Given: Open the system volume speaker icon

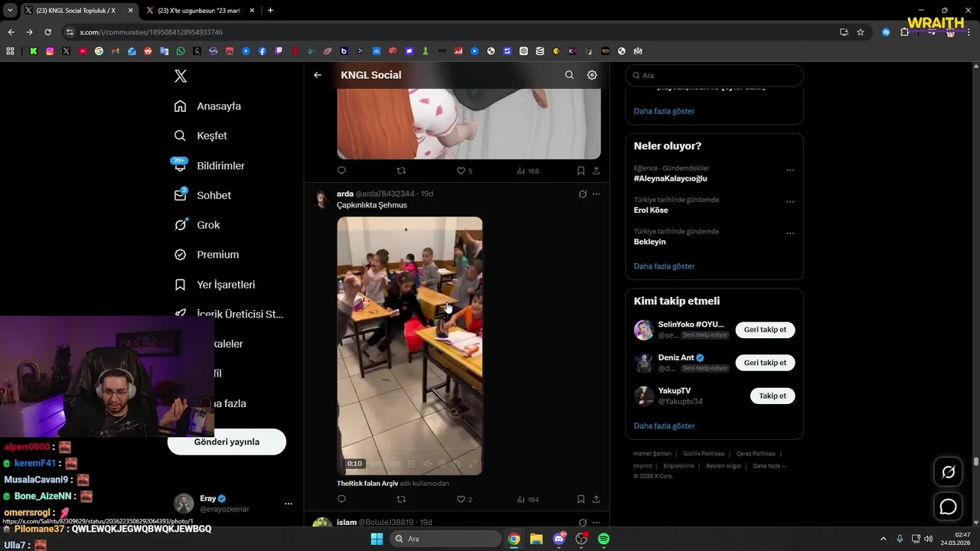Looking at the screenshot, I should [x=929, y=539].
